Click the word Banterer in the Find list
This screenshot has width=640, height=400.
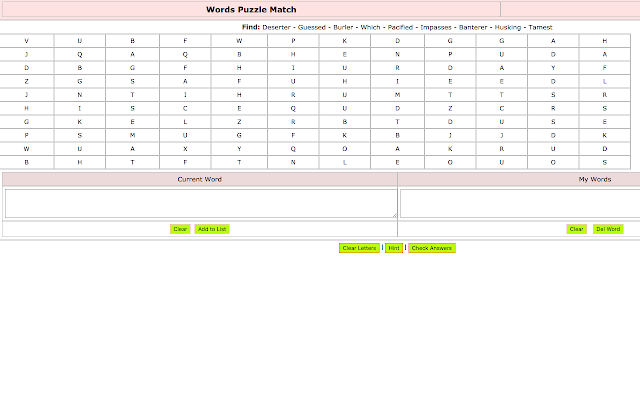[473, 27]
